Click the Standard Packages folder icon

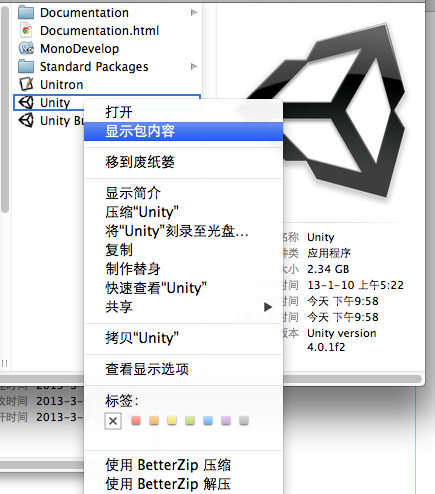tap(26, 66)
